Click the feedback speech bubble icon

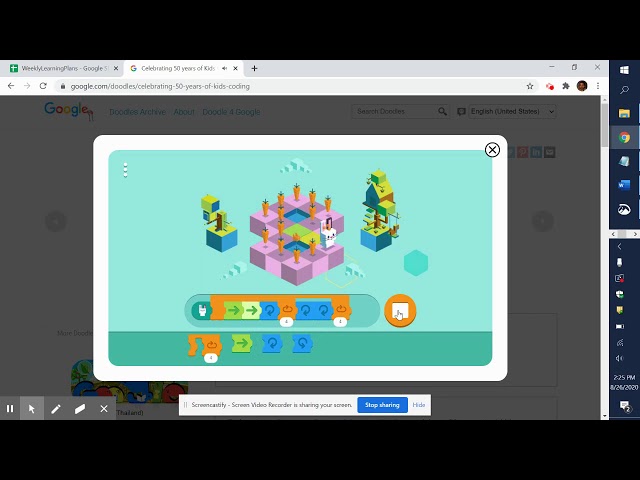[x=461, y=111]
